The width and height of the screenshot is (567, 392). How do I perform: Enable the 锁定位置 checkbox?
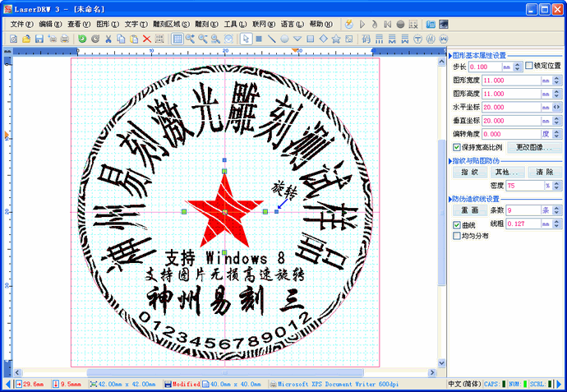(x=529, y=66)
